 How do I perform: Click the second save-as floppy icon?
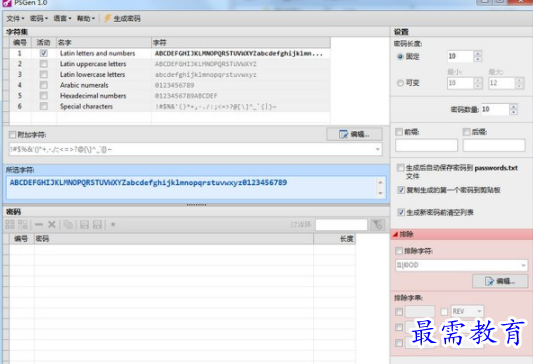coord(98,224)
